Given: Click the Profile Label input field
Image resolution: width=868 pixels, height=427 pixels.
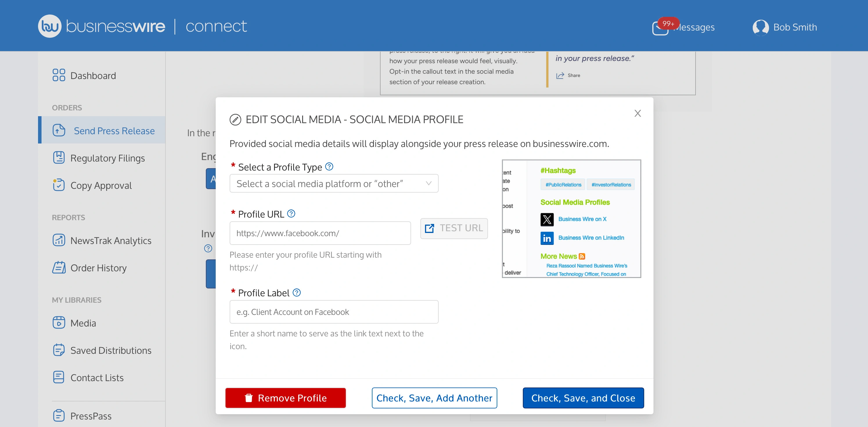Looking at the screenshot, I should [334, 312].
